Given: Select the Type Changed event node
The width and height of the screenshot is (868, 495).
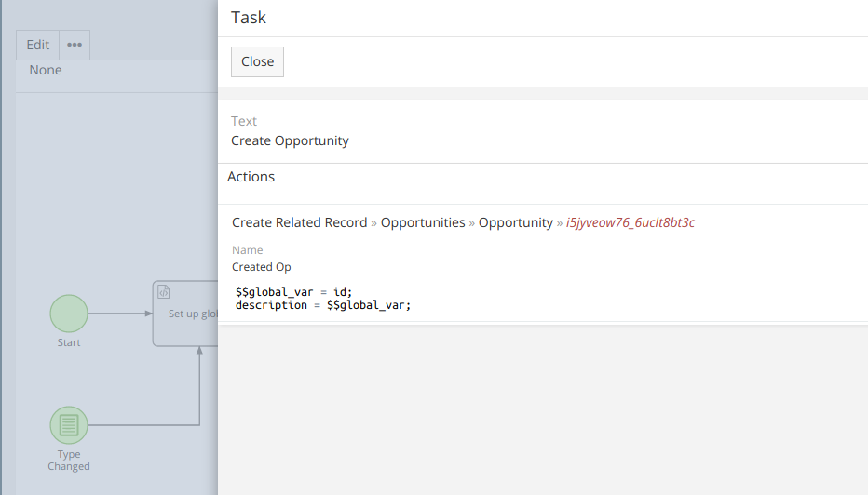Looking at the screenshot, I should click(x=69, y=425).
